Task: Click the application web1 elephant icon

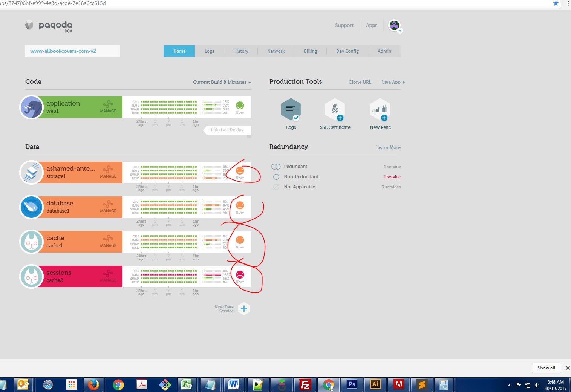Action: tap(32, 107)
